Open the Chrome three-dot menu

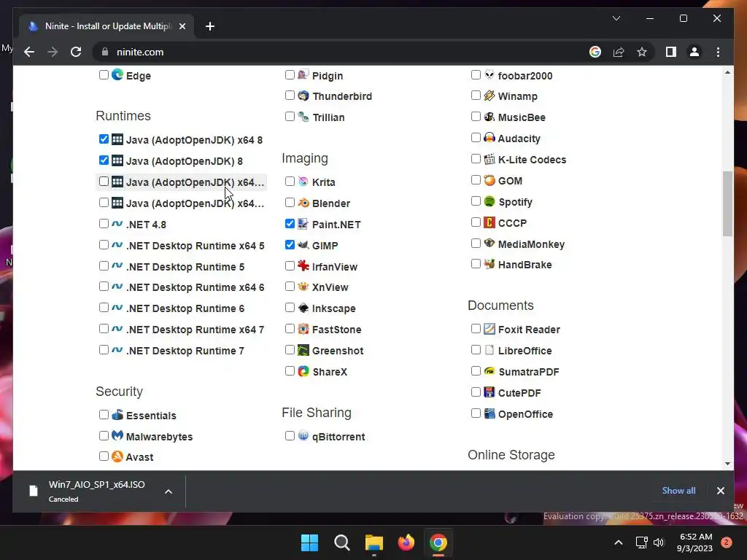tap(718, 52)
